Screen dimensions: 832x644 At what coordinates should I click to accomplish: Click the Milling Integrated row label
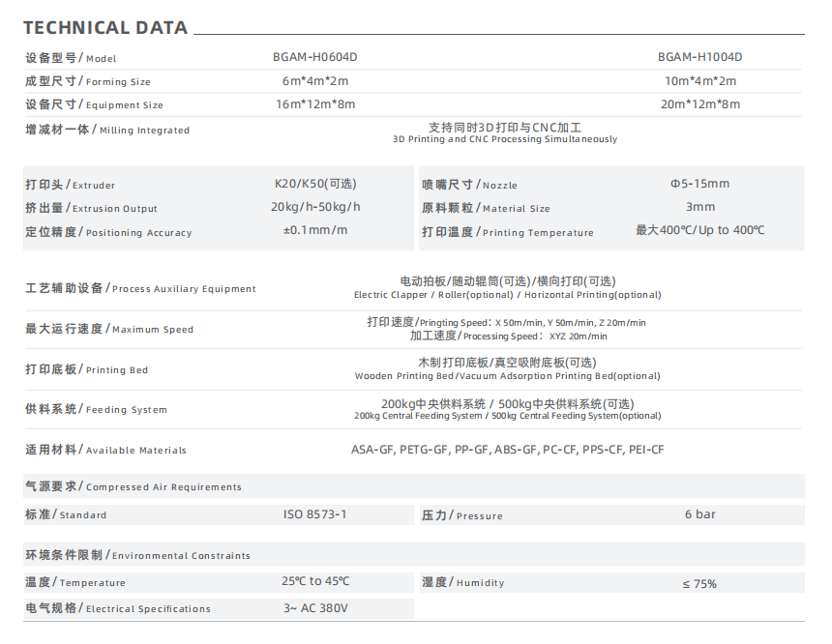coord(107,130)
